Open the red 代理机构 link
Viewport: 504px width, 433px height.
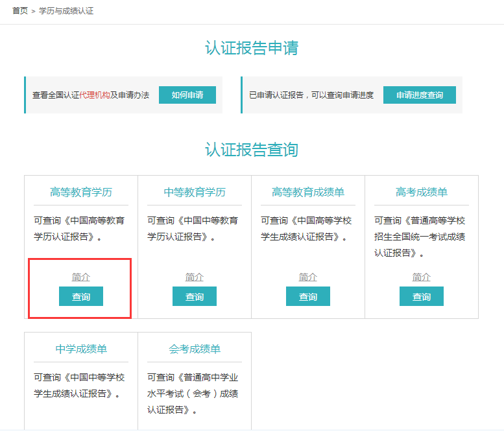pos(95,95)
